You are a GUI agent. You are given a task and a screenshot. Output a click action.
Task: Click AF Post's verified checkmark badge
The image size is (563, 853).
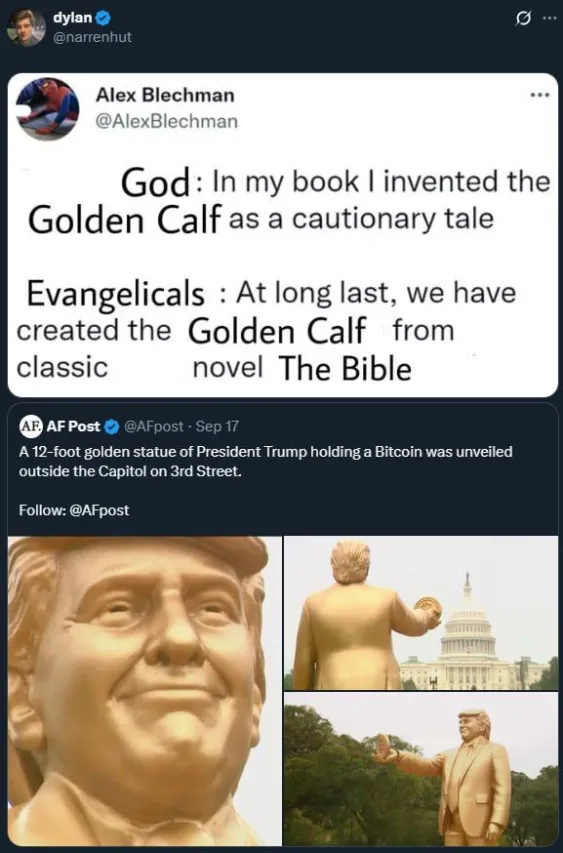(x=112, y=426)
